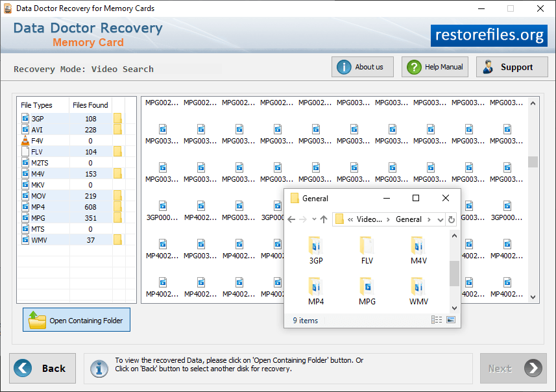Click the folder icon in the MPG row
The image size is (556, 392).
coord(117,217)
